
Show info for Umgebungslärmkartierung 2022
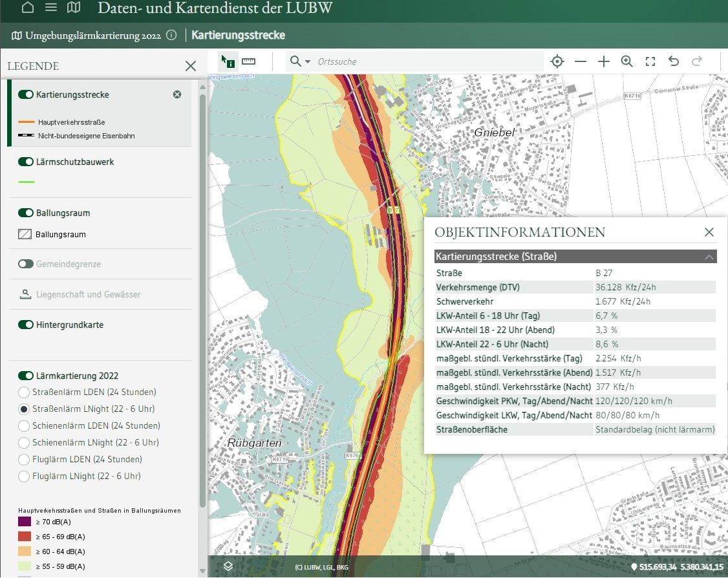171,36
